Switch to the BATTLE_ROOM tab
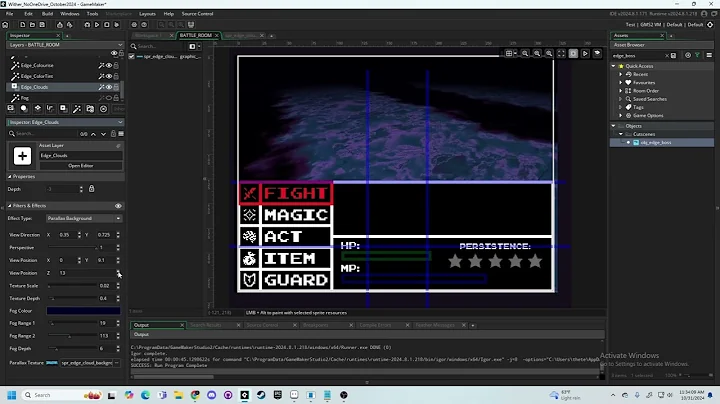Screen dimensions: 720x404 pyautogui.click(x=196, y=35)
